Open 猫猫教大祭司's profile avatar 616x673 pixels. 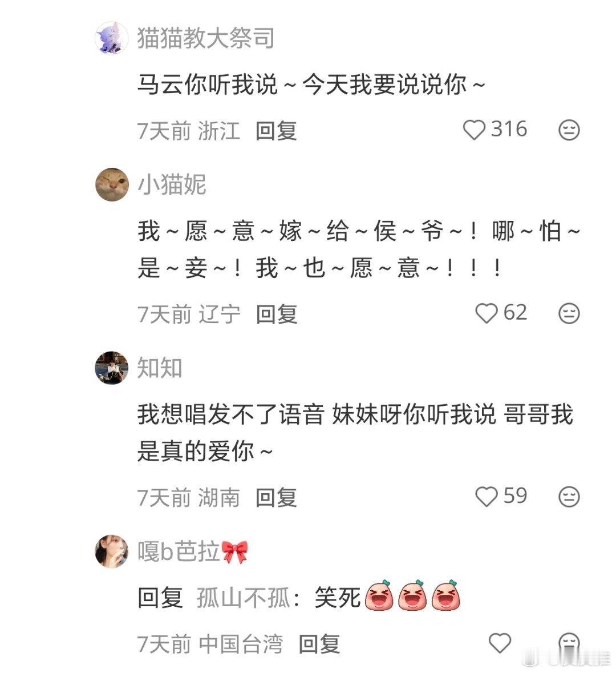coord(112,38)
